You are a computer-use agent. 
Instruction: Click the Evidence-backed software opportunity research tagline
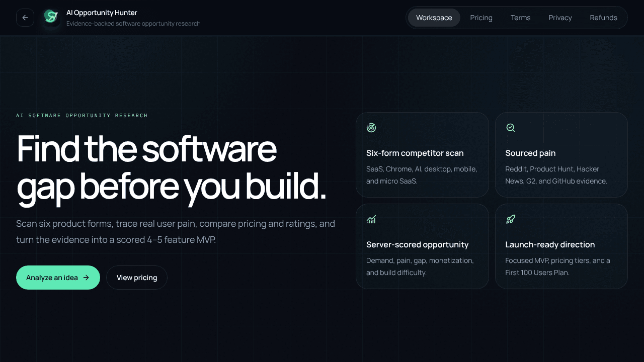tap(133, 24)
